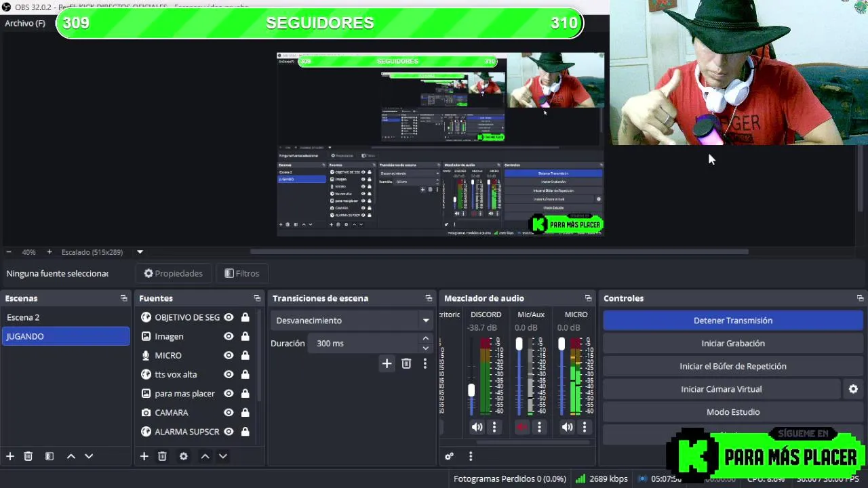Pop out the Mezclador de audio dock
This screenshot has height=488, width=868.
click(588, 298)
